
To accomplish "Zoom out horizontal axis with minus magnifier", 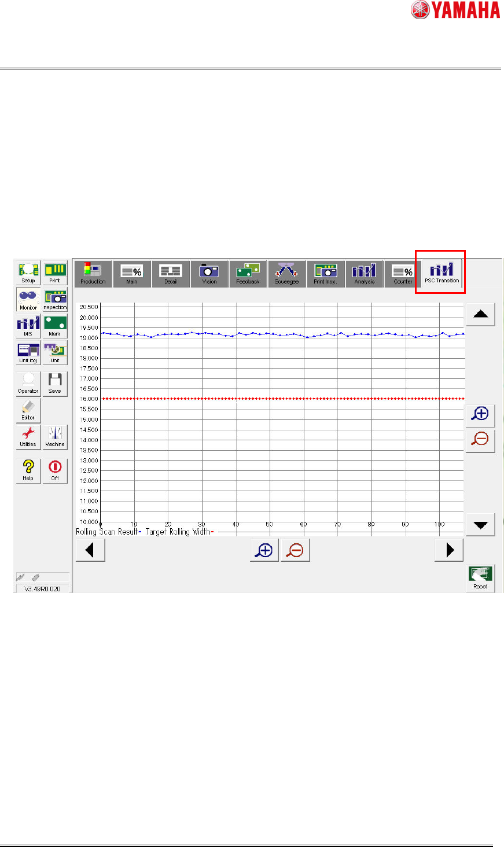I will point(296,550).
